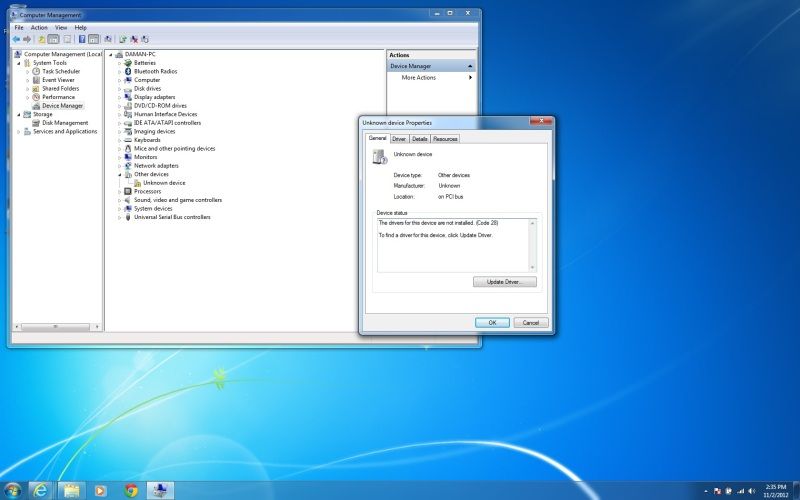This screenshot has height=500, width=800.
Task: Launch Internet Explorer from the taskbar
Action: coord(41,490)
